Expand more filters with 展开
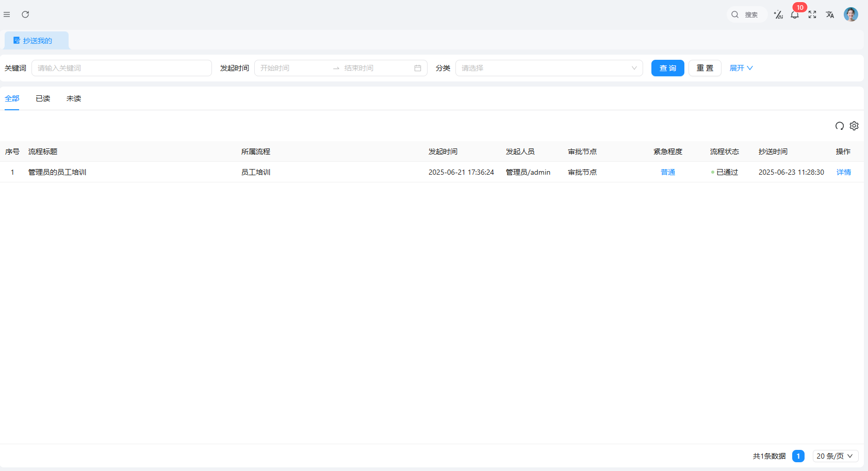Screen dimensions: 868x471 741,68
